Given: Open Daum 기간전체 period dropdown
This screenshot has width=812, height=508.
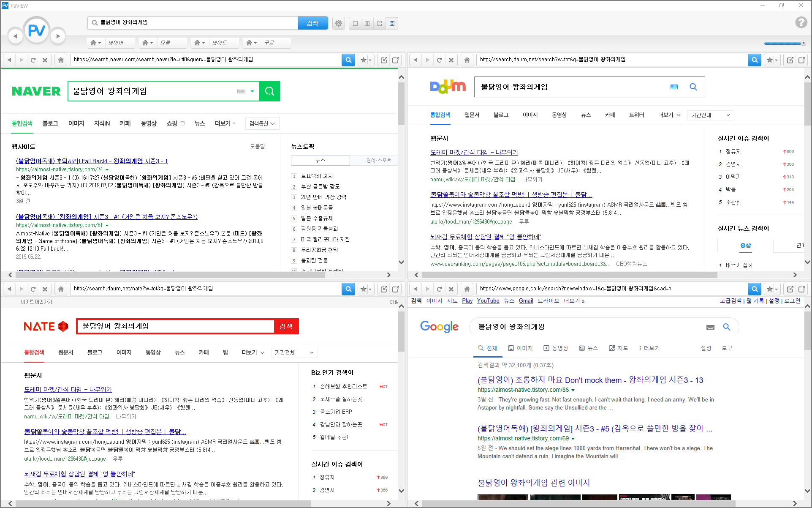Looking at the screenshot, I should pyautogui.click(x=710, y=115).
